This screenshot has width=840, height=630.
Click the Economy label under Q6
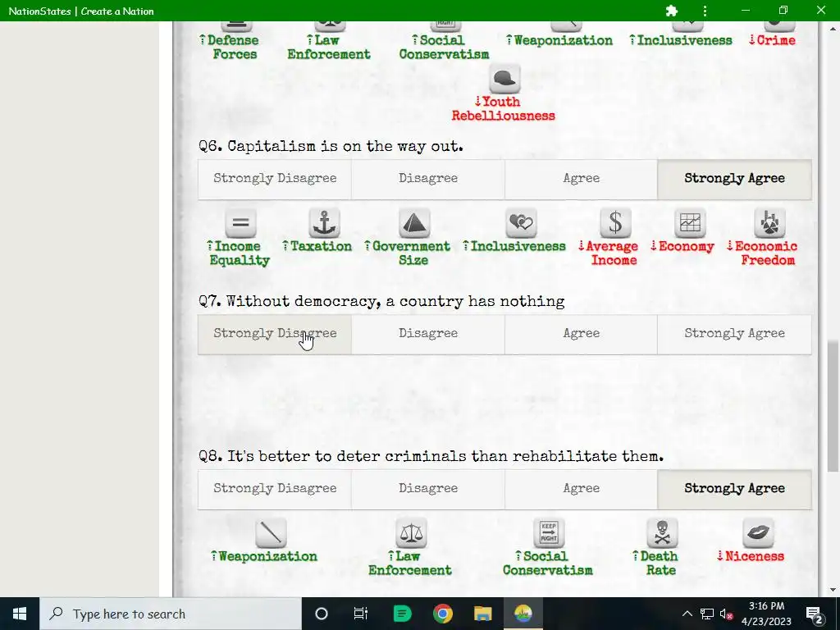pyautogui.click(x=682, y=246)
